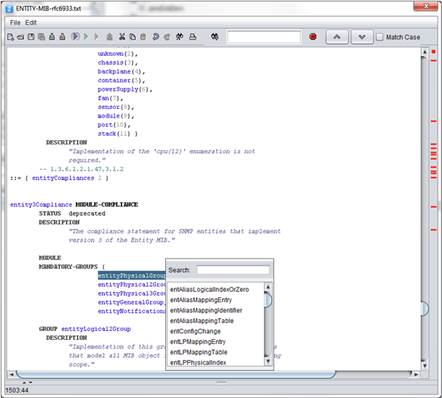
Task: Click the find next down-arrow button
Action: click(362, 37)
